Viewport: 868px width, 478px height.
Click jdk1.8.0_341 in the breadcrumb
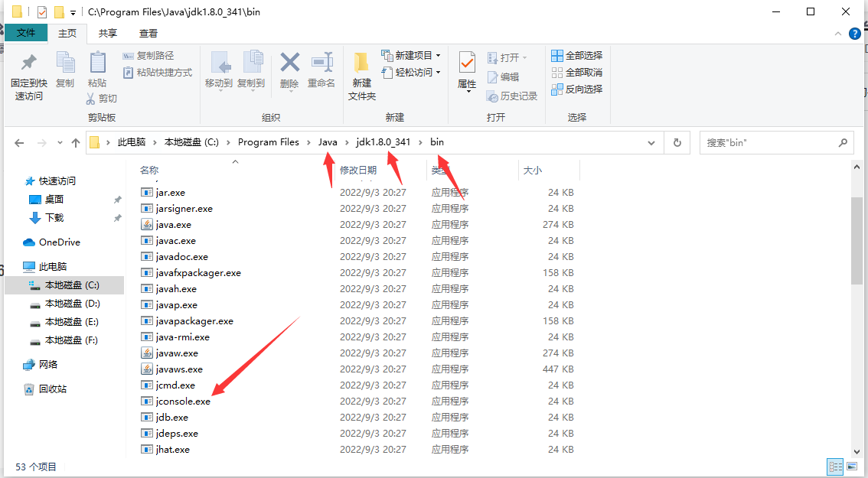point(383,142)
